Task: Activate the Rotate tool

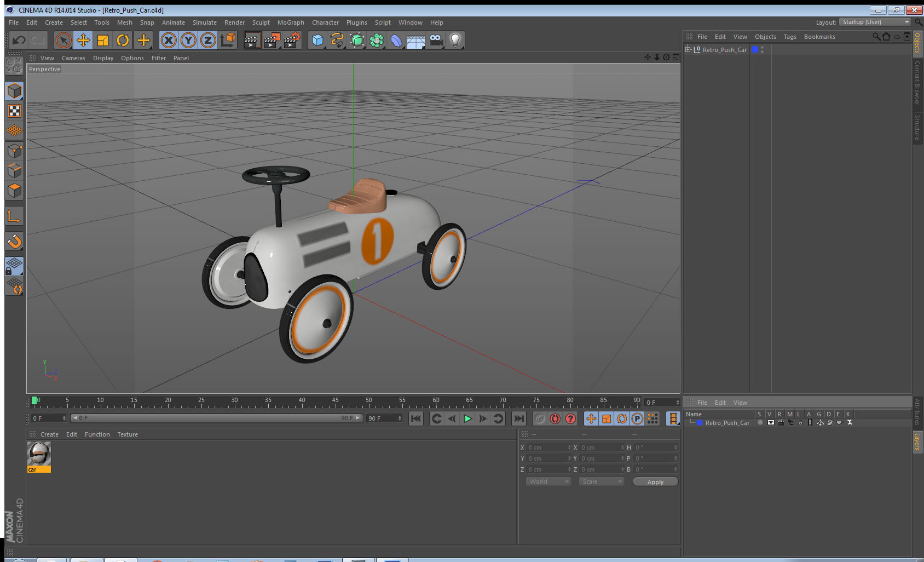Action: (x=123, y=40)
